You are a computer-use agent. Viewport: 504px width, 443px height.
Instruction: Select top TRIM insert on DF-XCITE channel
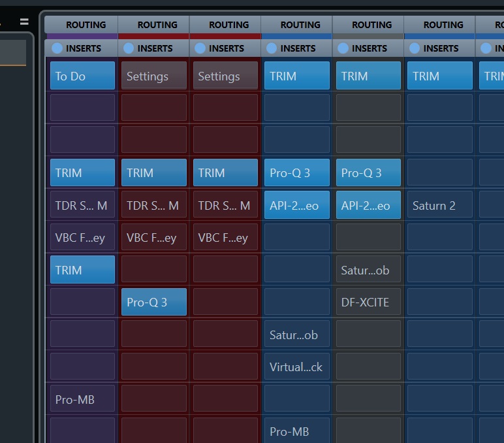(368, 76)
